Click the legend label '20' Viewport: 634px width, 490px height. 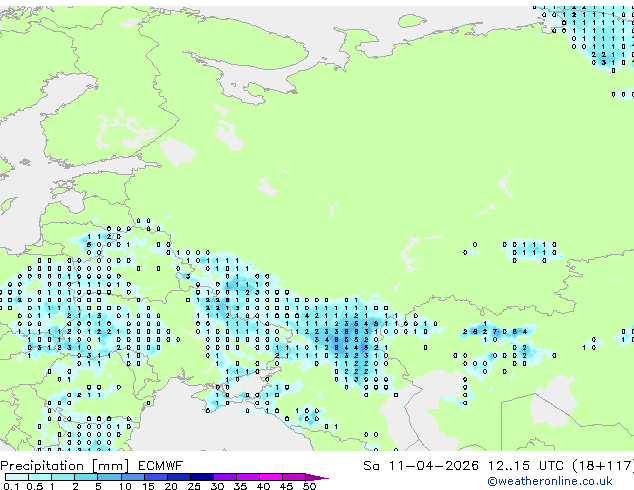[171, 486]
